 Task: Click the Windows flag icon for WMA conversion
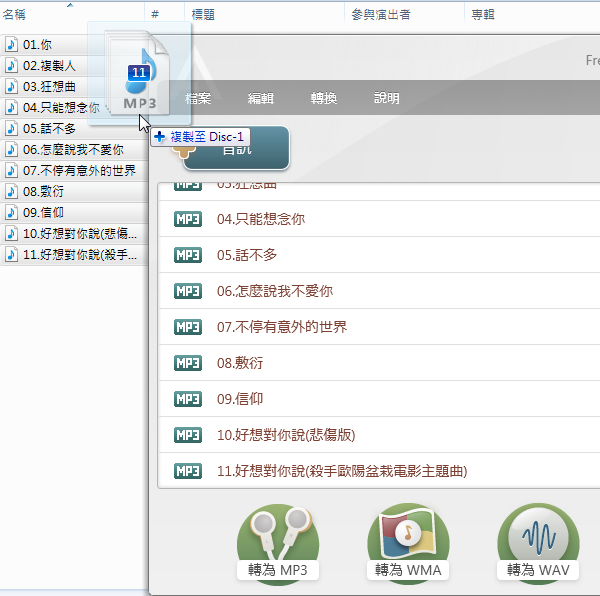click(408, 534)
